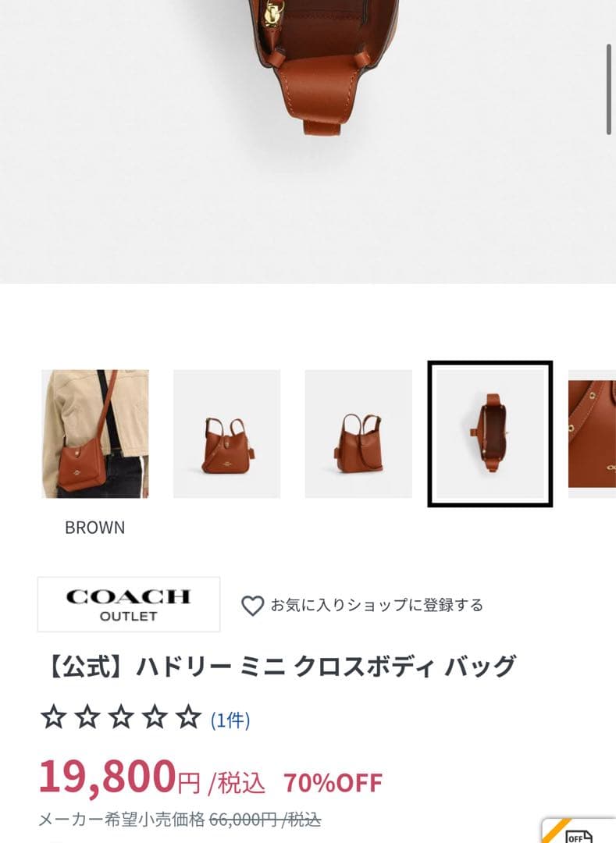
Task: Click the third rating star
Action: 121,717
